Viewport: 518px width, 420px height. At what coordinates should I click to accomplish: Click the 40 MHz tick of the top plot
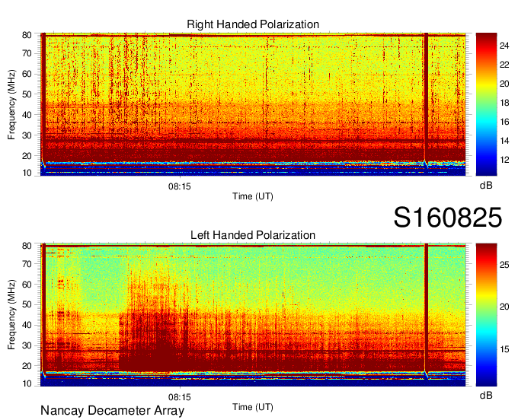(x=27, y=115)
